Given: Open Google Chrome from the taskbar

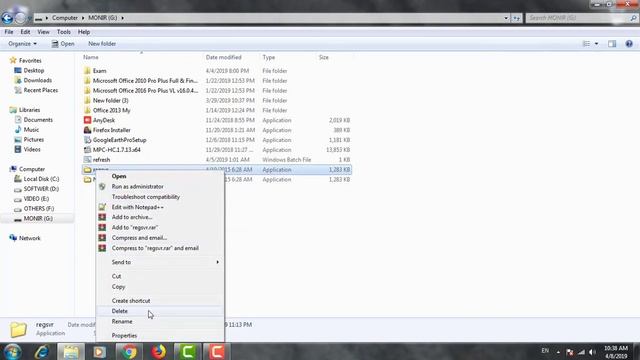Looking at the screenshot, I should point(129,352).
